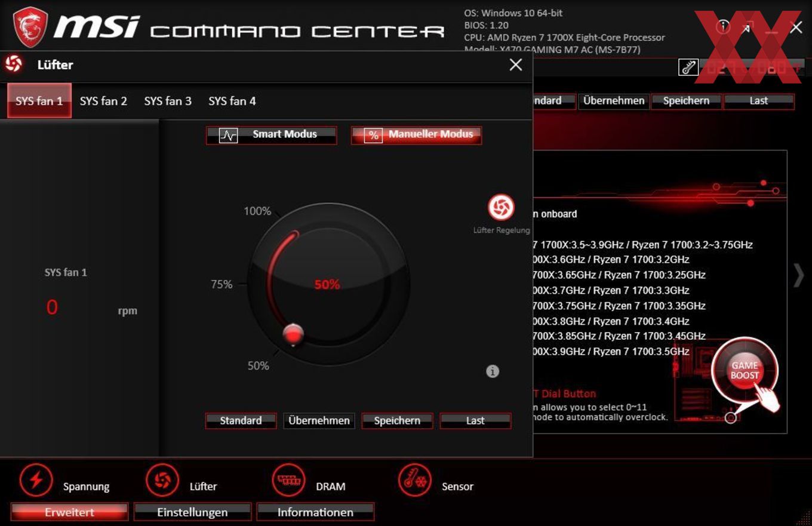Open the SYS fan 3 tab
Image resolution: width=812 pixels, height=526 pixels.
click(x=168, y=101)
